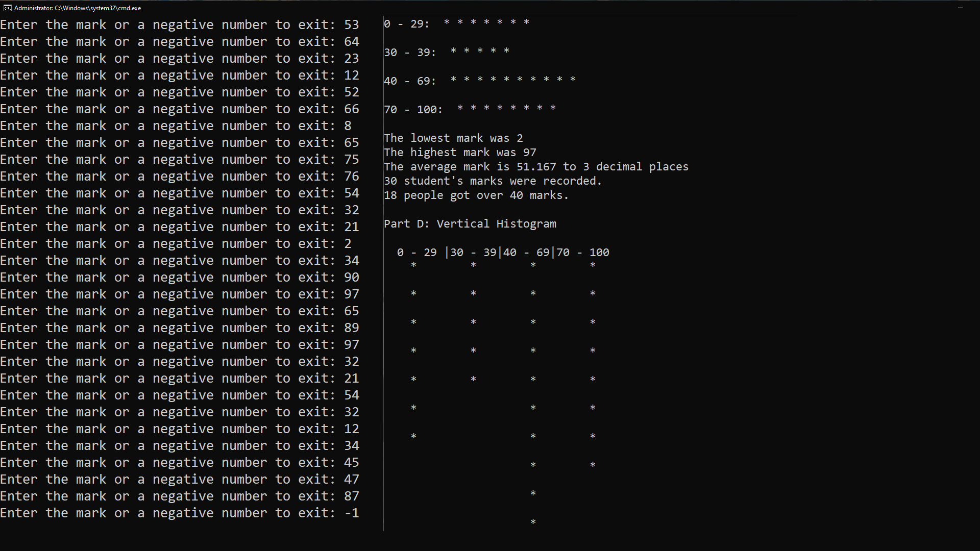
Task: Click '18 people got over 40 marks' line
Action: (476, 195)
